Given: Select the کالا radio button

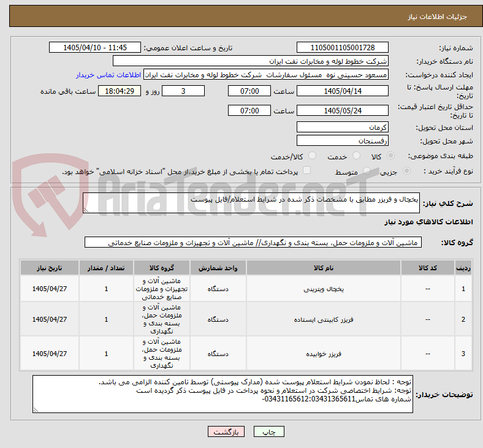Looking at the screenshot, I should (390, 156).
